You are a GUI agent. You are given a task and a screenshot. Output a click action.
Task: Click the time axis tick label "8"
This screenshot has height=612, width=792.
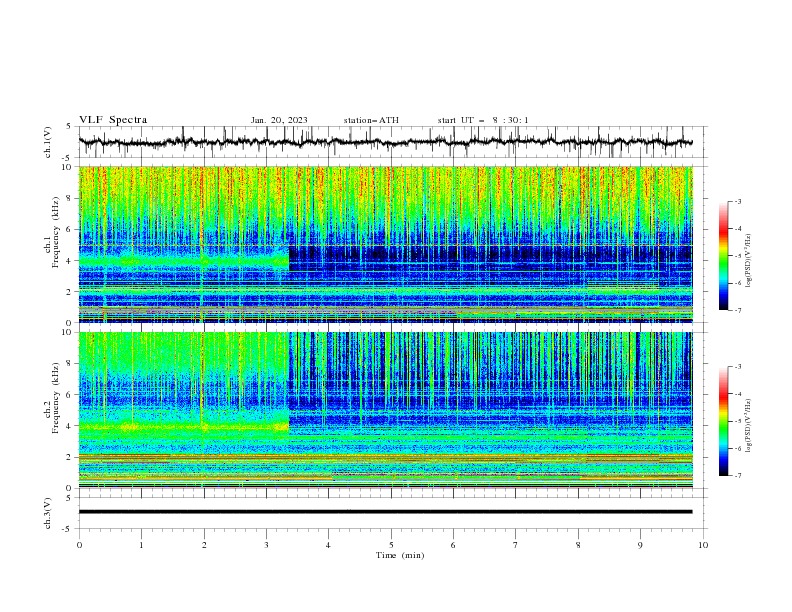click(578, 545)
